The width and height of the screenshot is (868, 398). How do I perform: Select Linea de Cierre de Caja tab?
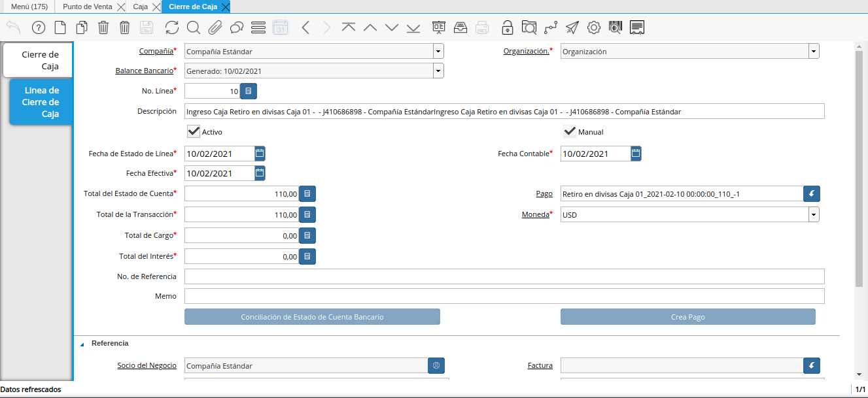pos(41,102)
